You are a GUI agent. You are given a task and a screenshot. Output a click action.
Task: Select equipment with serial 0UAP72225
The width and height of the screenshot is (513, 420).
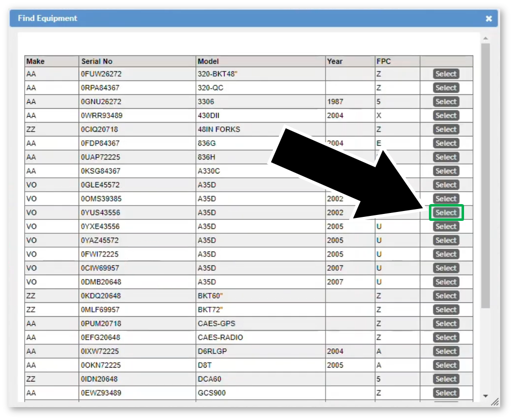point(446,157)
